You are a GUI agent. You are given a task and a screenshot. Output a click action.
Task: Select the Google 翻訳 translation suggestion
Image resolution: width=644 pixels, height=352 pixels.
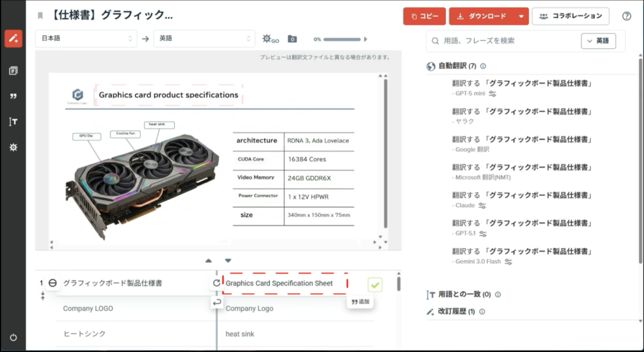click(x=522, y=140)
